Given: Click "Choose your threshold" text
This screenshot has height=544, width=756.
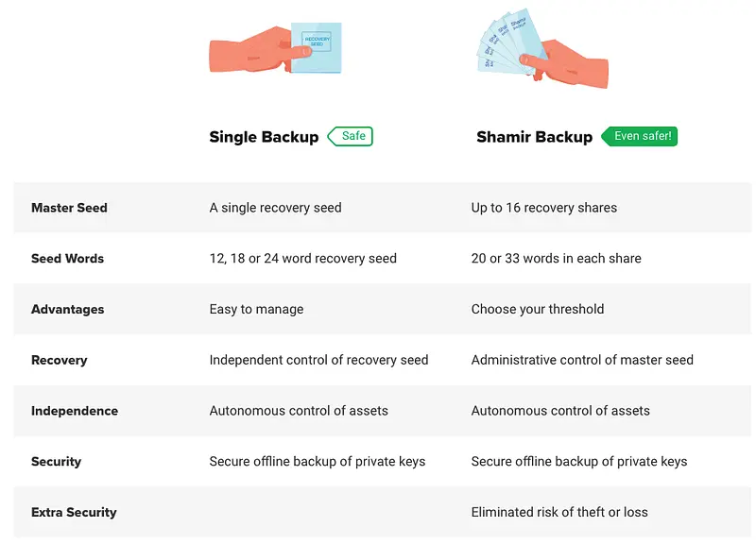Looking at the screenshot, I should tap(537, 309).
